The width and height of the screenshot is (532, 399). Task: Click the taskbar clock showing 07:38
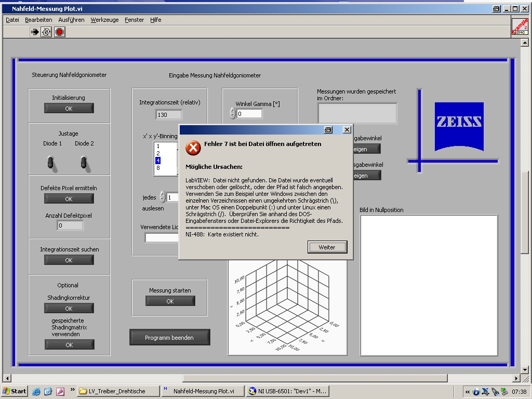coord(519,392)
